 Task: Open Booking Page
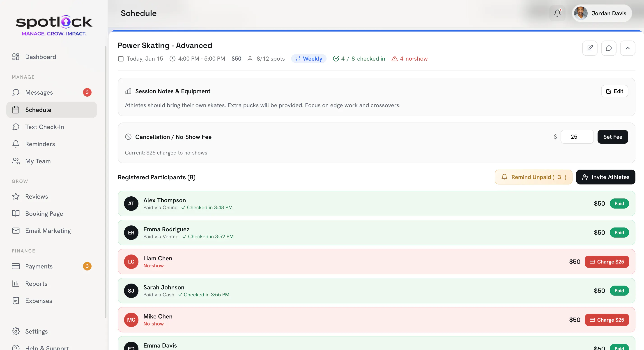pos(51,214)
